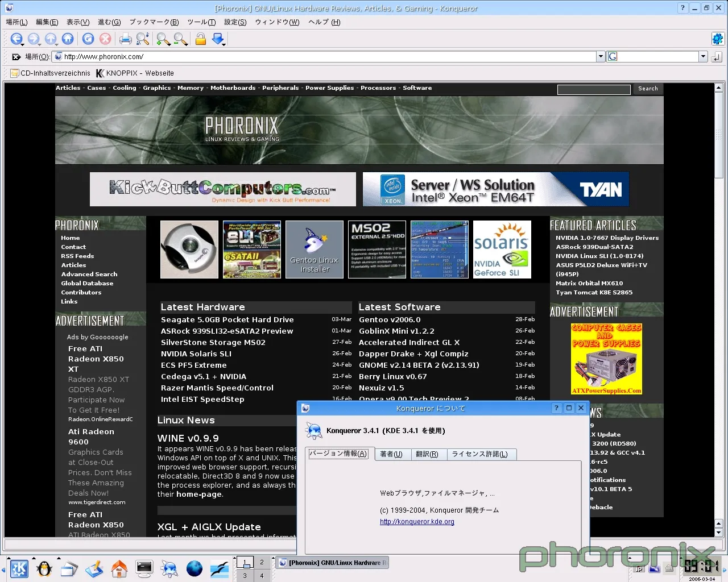Click the Go button beside the search box
The image size is (728, 582).
(717, 57)
